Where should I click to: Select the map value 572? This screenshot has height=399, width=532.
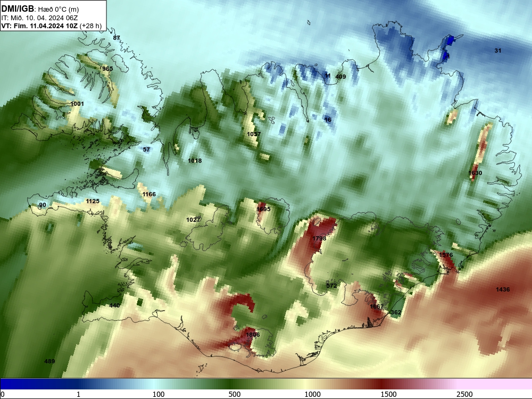[331, 286]
